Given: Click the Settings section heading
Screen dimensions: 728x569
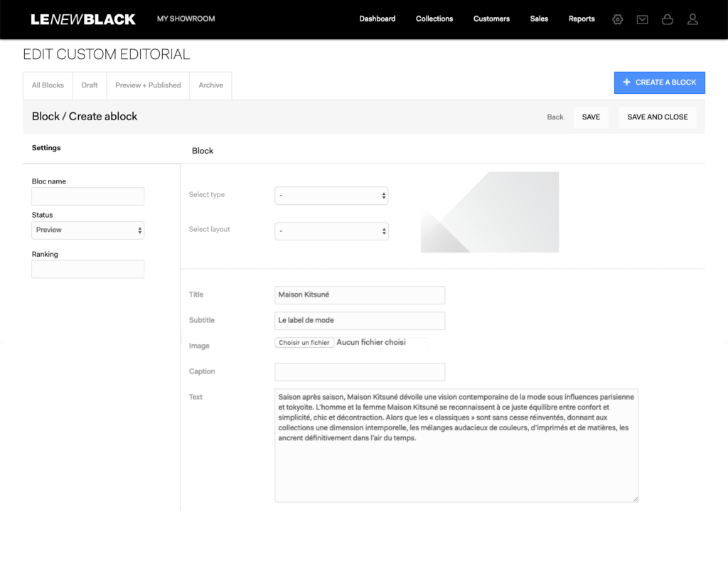Looking at the screenshot, I should (x=46, y=148).
